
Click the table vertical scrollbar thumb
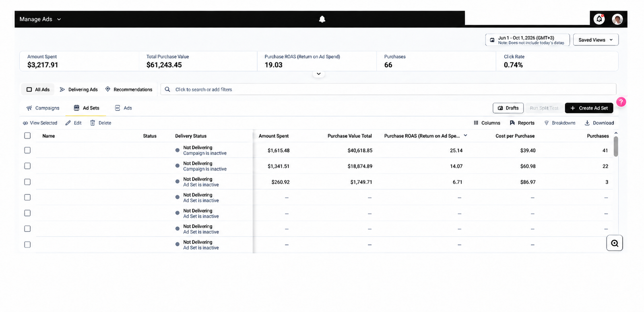pyautogui.click(x=616, y=146)
